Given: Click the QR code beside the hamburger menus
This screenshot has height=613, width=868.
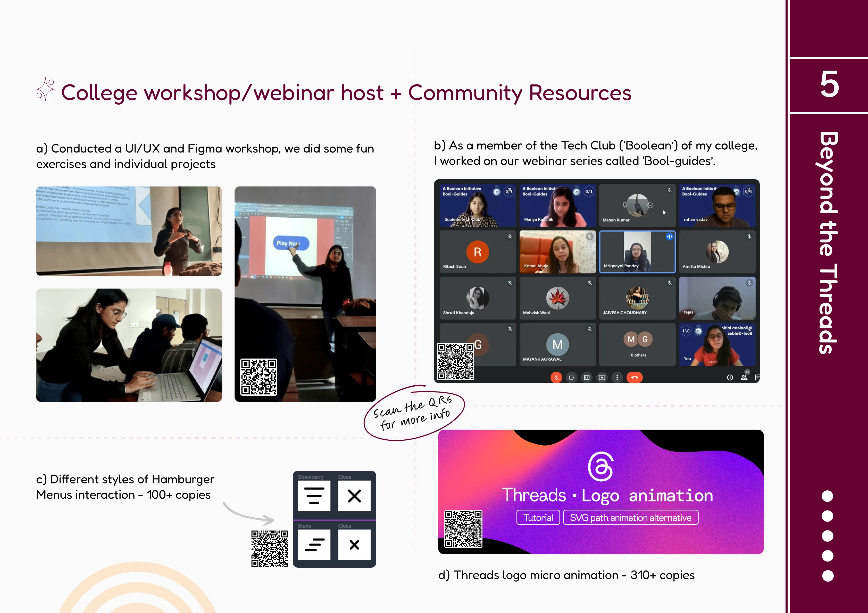Looking at the screenshot, I should click(270, 548).
